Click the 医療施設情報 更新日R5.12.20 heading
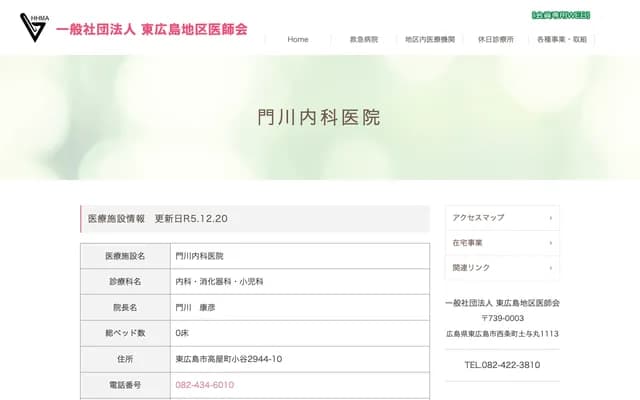Image resolution: width=640 pixels, height=400 pixels. pyautogui.click(x=255, y=219)
